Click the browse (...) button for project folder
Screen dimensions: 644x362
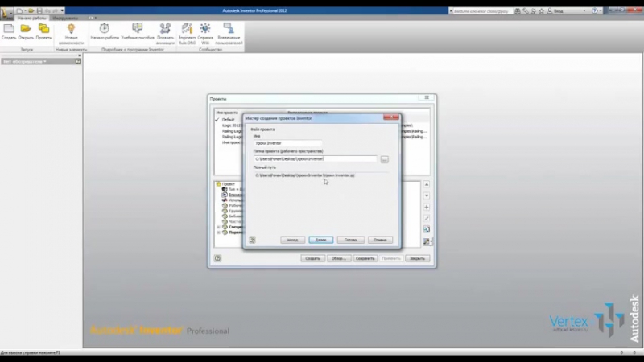point(385,159)
